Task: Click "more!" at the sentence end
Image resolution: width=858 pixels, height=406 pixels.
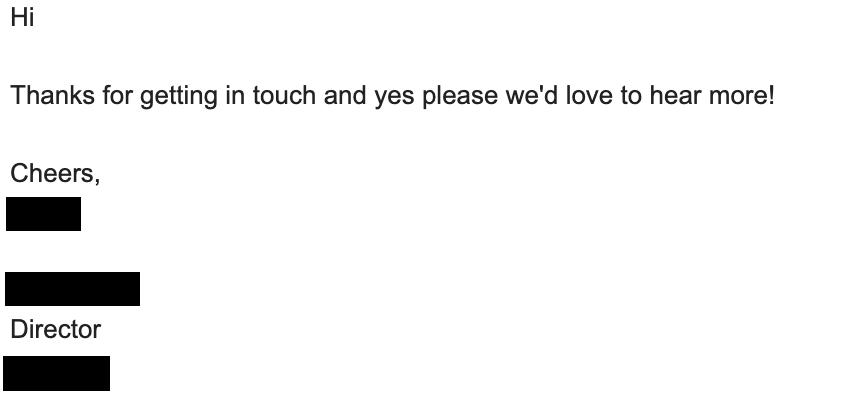Action: [x=742, y=95]
